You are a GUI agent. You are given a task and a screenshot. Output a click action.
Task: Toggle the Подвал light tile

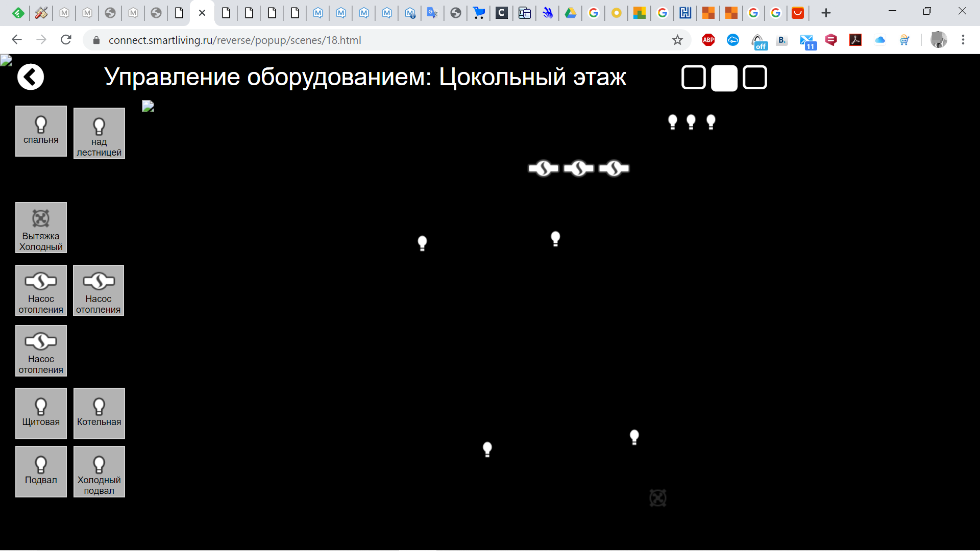pos(41,471)
